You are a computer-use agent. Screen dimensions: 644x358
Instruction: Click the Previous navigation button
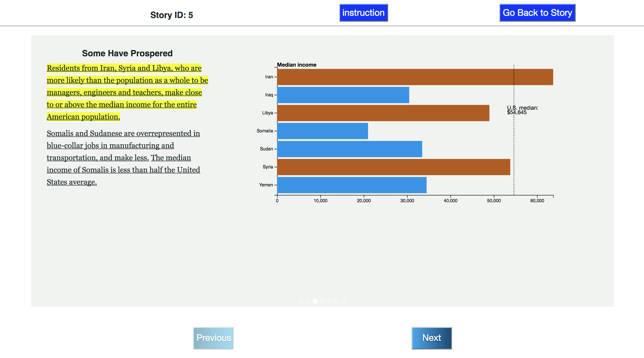coord(213,338)
